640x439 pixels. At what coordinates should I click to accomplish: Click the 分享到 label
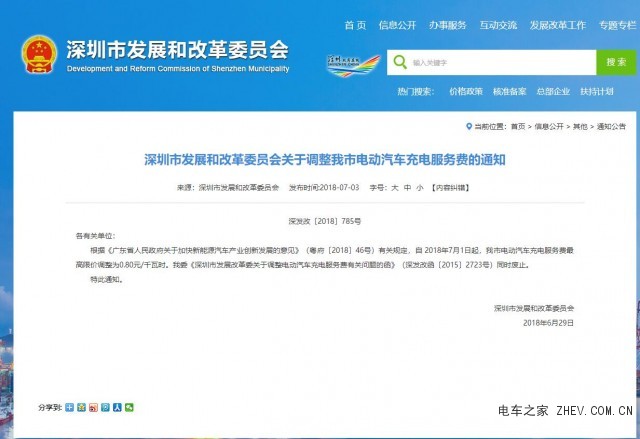[50, 407]
